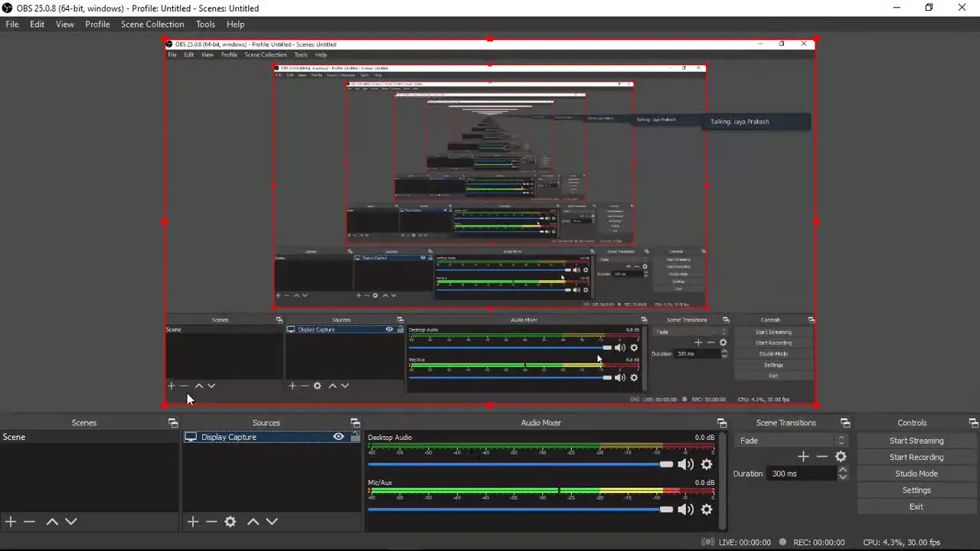Click CPU: 4.3%, 30.00 fps status
Screen dimensions: 980x551
click(901, 543)
